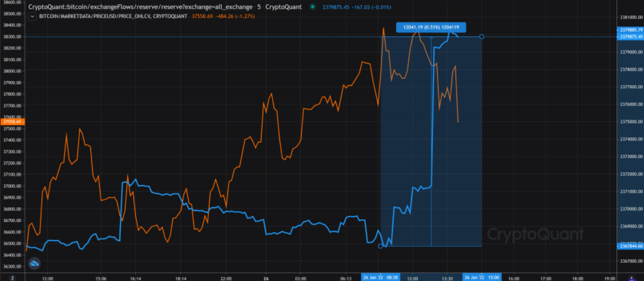Click the 2367000.00 label on right axis

tap(631, 261)
